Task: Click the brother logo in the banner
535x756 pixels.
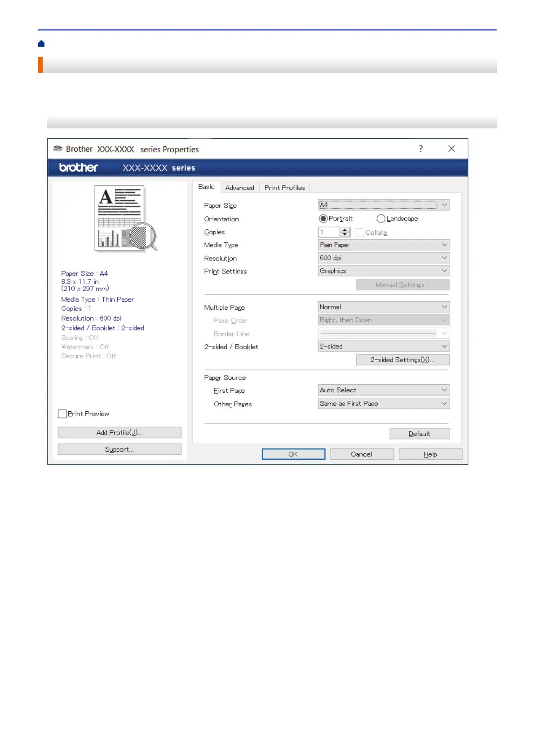Action: 79,167
